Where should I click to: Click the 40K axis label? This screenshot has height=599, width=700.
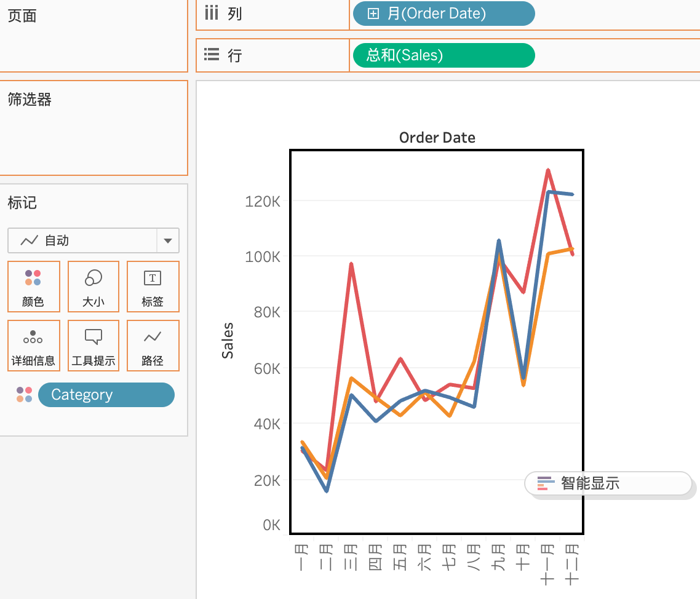click(267, 424)
